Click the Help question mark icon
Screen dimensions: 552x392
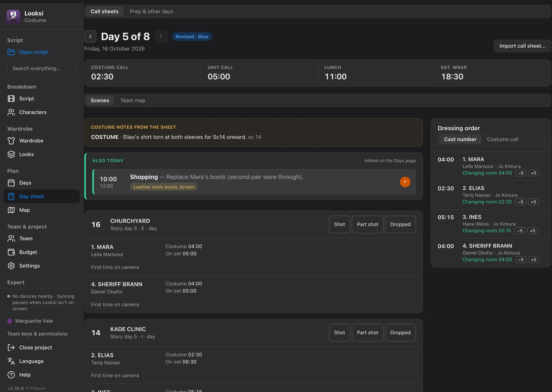point(11,375)
